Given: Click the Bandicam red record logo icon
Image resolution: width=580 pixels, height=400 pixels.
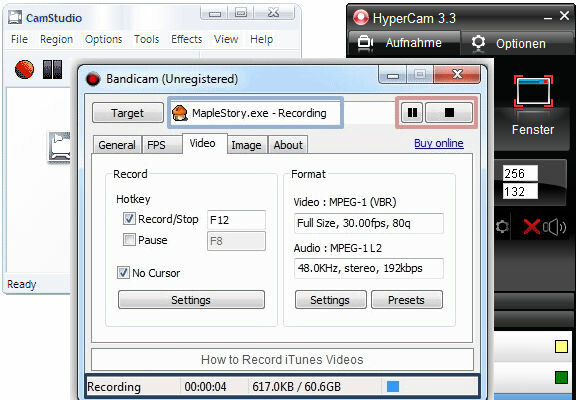Looking at the screenshot, I should tap(93, 79).
